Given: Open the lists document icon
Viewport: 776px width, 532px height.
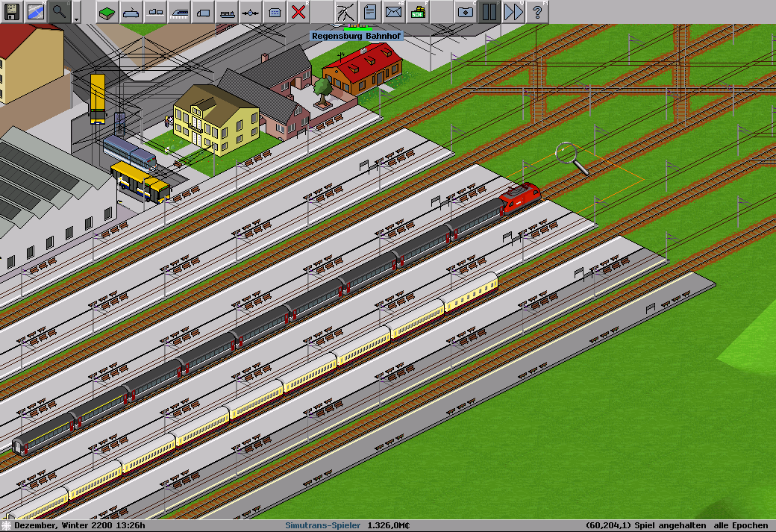Looking at the screenshot, I should coord(370,11).
